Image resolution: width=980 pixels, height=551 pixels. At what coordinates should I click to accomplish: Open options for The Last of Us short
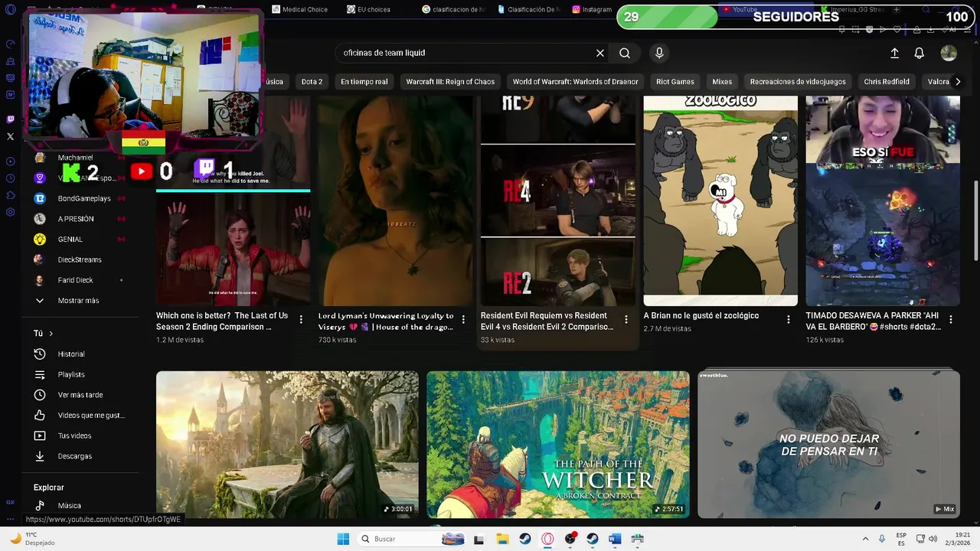tap(301, 320)
